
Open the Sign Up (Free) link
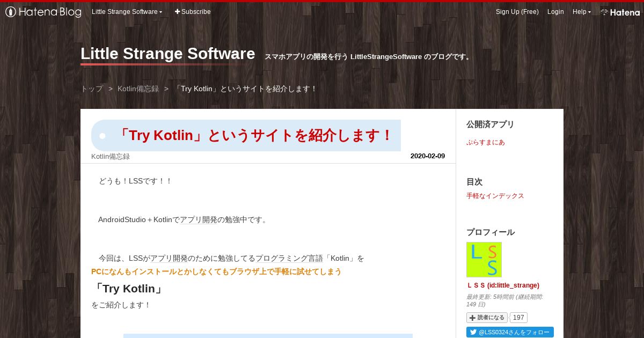click(517, 12)
